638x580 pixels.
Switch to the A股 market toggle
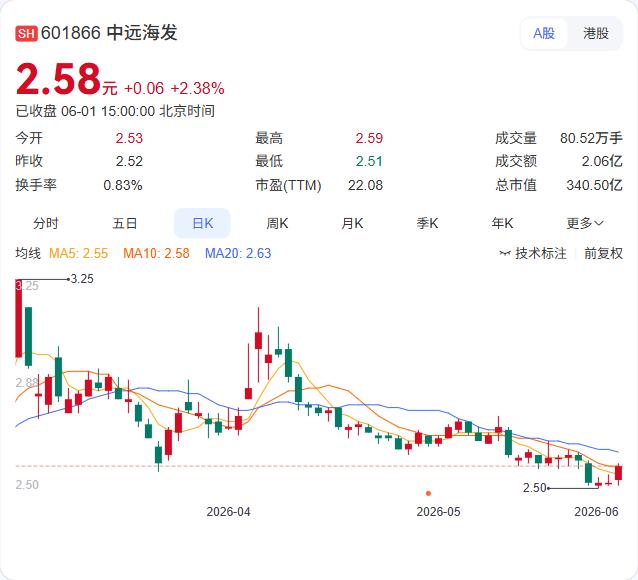pos(544,33)
